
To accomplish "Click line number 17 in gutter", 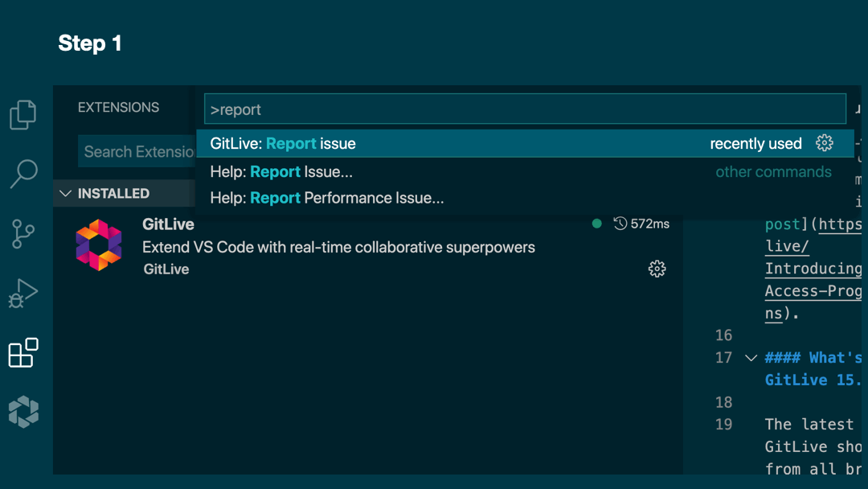I will point(723,357).
